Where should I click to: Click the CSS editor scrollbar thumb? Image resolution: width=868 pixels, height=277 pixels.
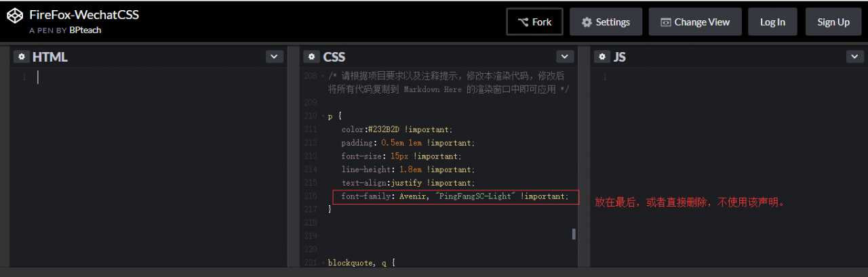[x=574, y=234]
